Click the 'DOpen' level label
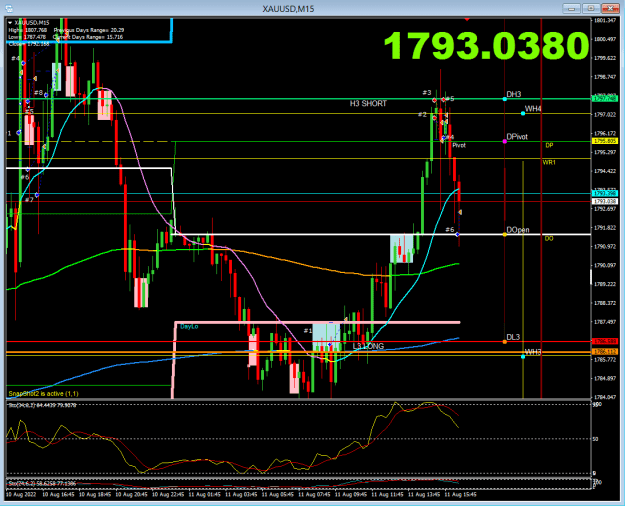This screenshot has width=625, height=506. pyautogui.click(x=518, y=230)
